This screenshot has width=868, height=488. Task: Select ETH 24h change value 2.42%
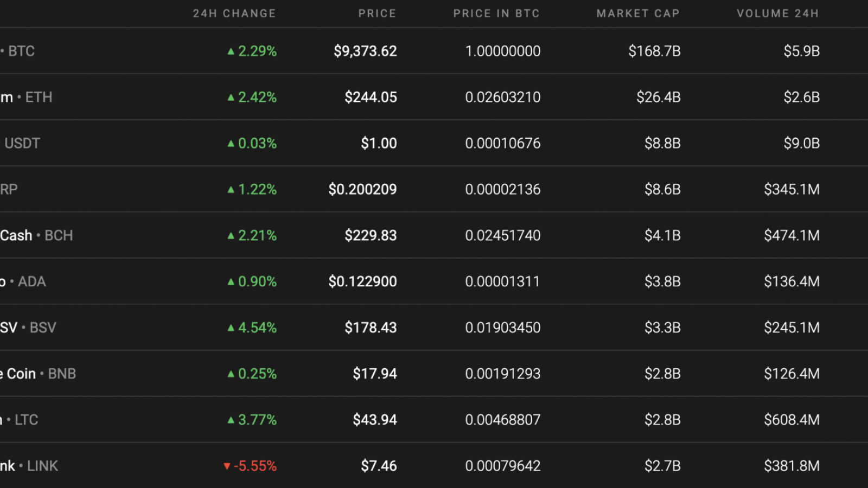[x=257, y=97]
